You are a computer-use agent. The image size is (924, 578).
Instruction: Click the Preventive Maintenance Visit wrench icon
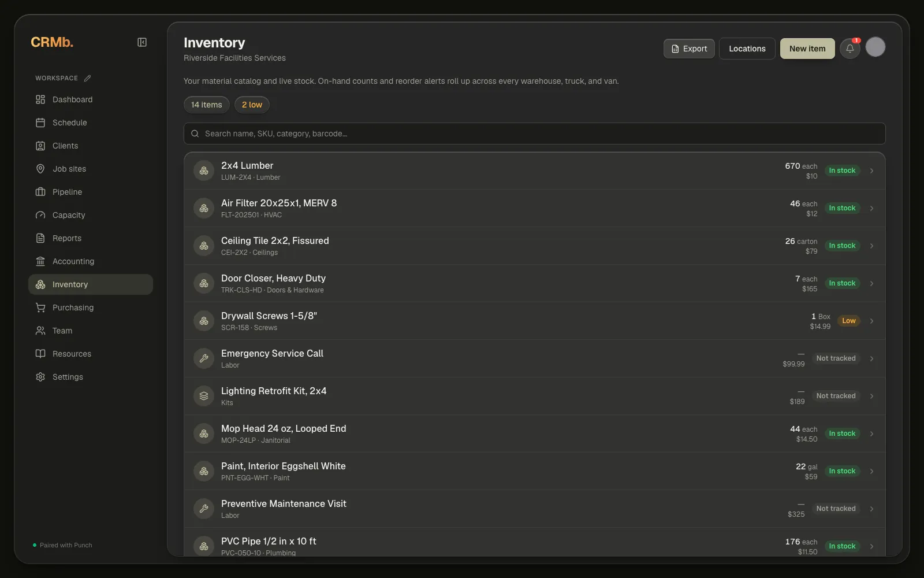click(x=204, y=509)
